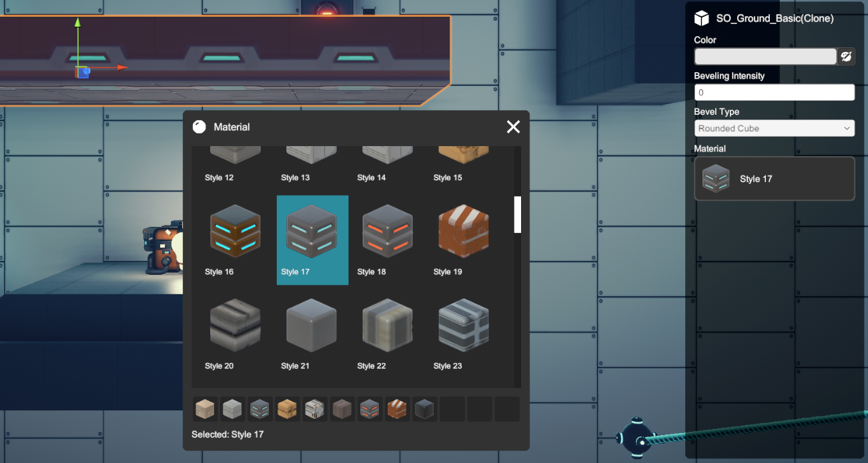
Task: Close the Material picker window
Action: [x=513, y=127]
